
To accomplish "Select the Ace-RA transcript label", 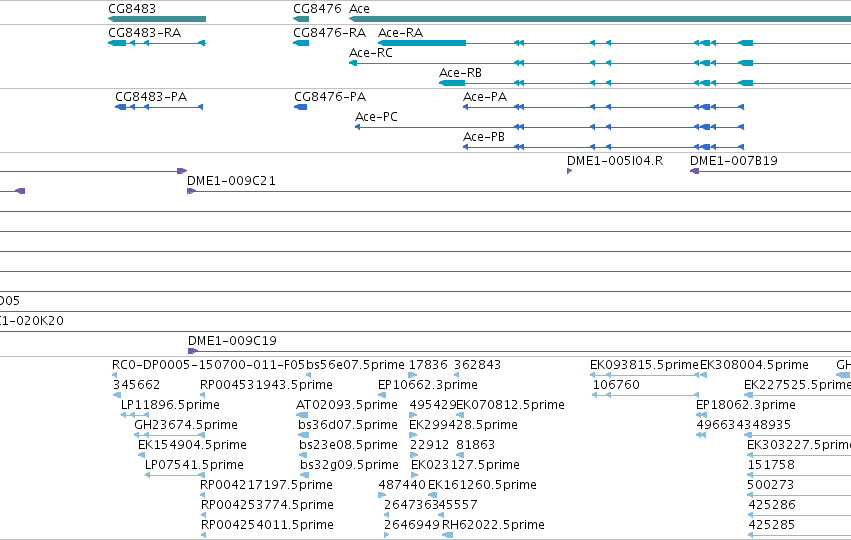I will tap(401, 33).
